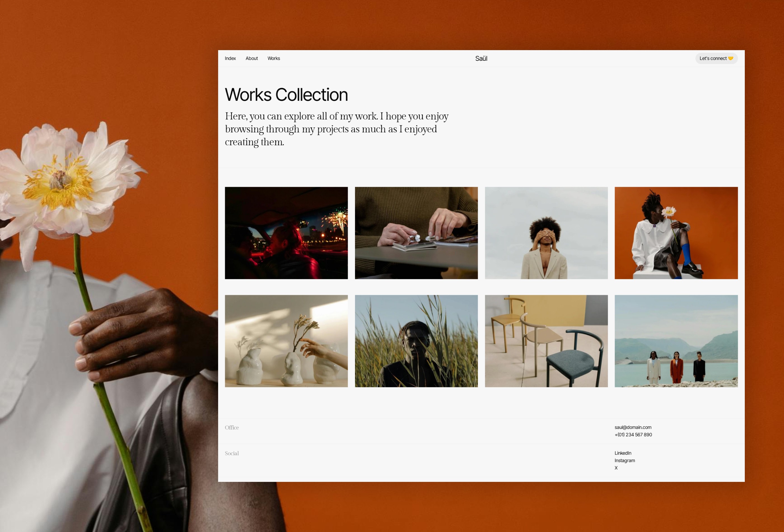Click the saul@domain.com email link
Image resolution: width=784 pixels, height=532 pixels.
point(633,427)
